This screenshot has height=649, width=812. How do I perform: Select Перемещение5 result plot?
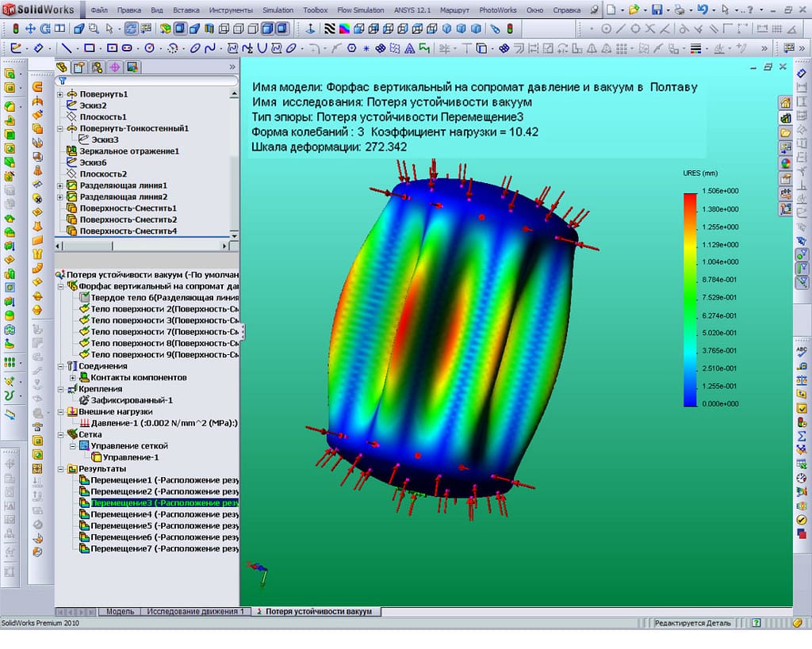pos(121,526)
